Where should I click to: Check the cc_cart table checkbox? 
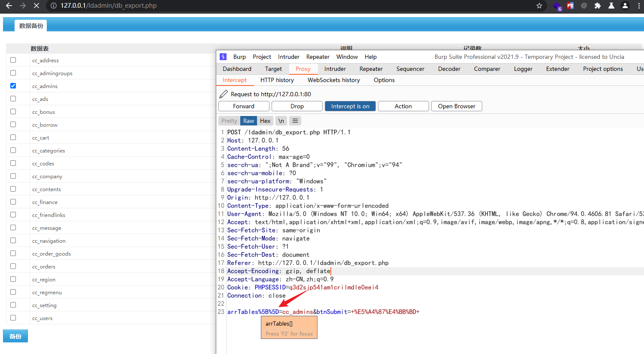tap(13, 137)
